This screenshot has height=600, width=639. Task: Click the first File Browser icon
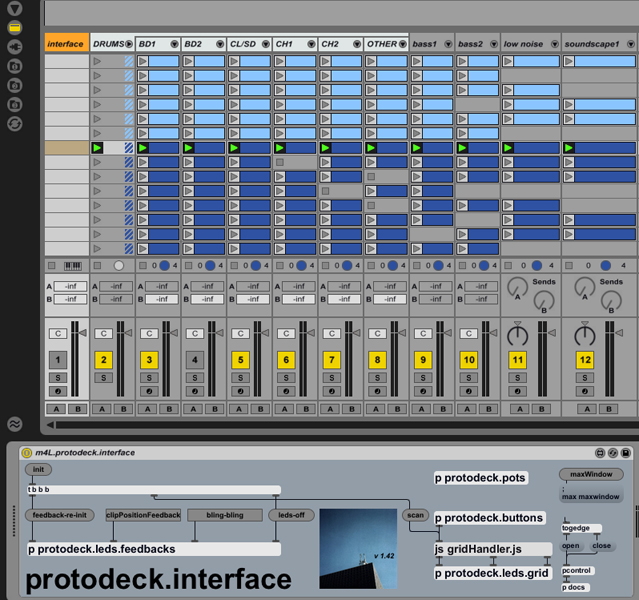coord(14,66)
